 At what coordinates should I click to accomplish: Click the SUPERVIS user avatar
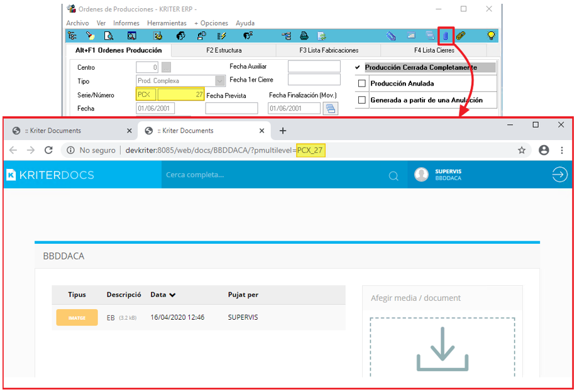(x=421, y=174)
